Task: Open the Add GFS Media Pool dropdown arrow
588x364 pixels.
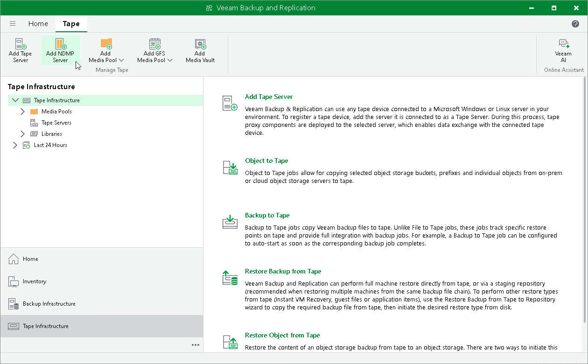Action: [x=170, y=60]
